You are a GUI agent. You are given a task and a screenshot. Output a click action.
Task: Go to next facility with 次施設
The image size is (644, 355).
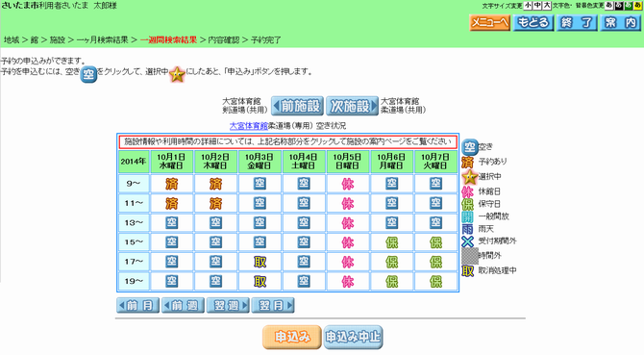[x=352, y=106]
